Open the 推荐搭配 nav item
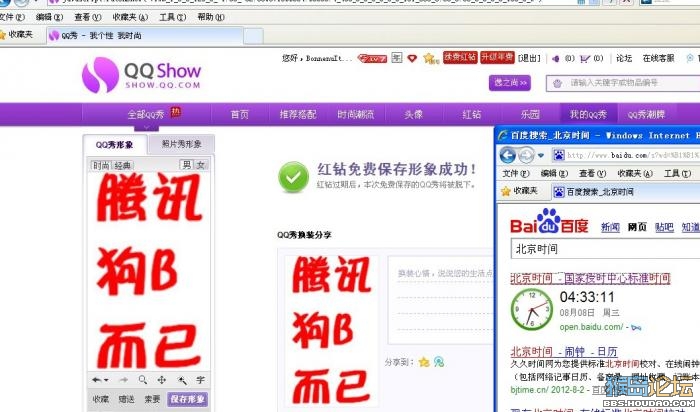Image resolution: width=700 pixels, height=412 pixels. [x=298, y=115]
